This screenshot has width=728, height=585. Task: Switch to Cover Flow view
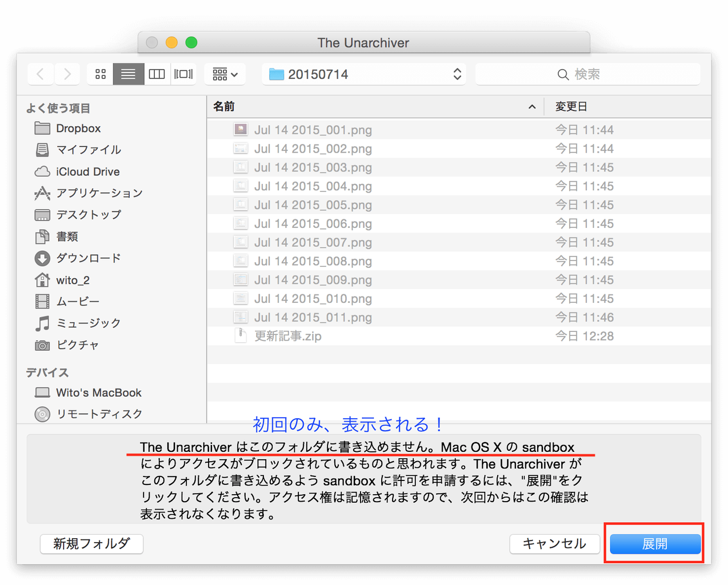pos(183,74)
